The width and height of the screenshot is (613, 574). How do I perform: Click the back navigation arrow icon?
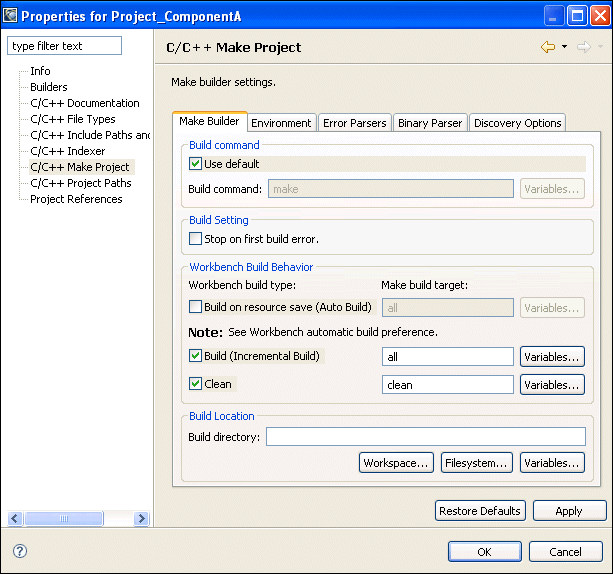point(547,47)
